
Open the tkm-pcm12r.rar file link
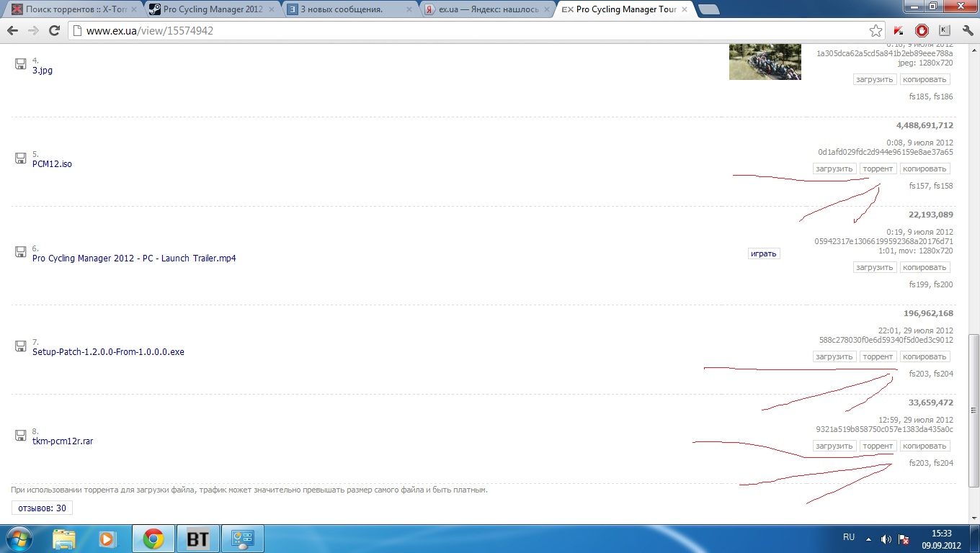point(63,441)
